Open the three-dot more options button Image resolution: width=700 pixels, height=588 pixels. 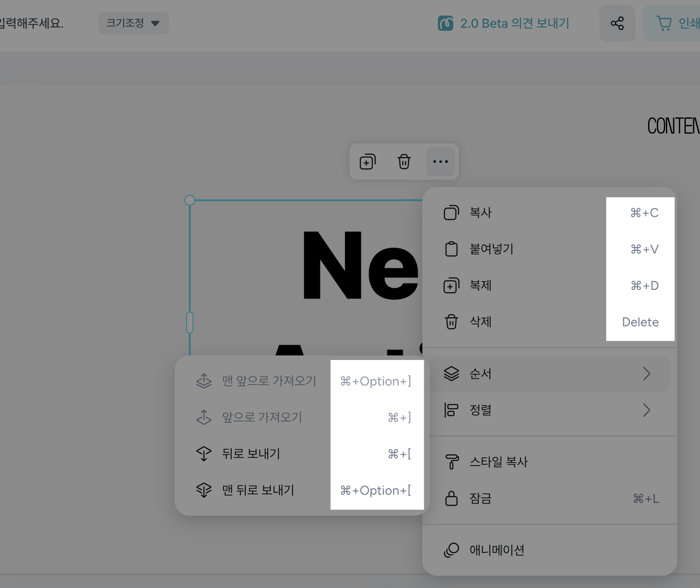click(x=440, y=162)
